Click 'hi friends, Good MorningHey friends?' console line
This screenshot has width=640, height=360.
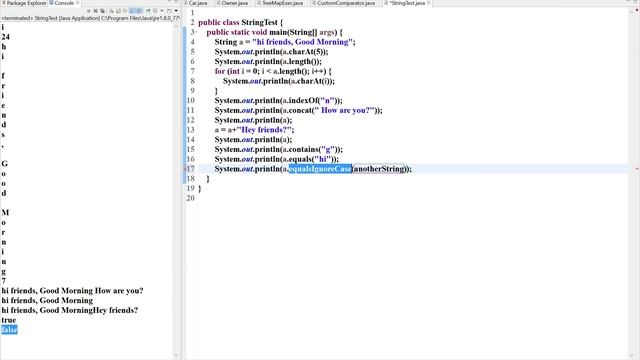70,310
